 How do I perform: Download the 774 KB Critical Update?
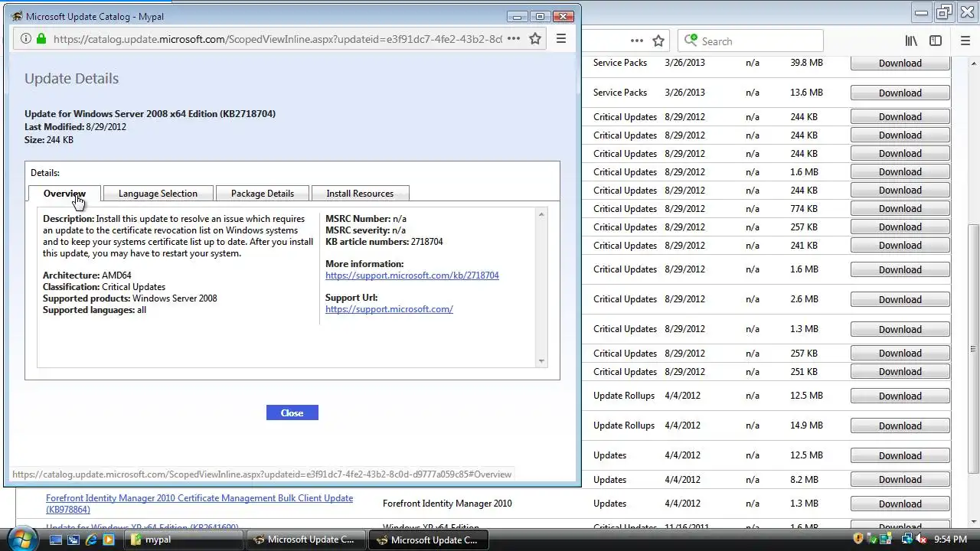(900, 208)
